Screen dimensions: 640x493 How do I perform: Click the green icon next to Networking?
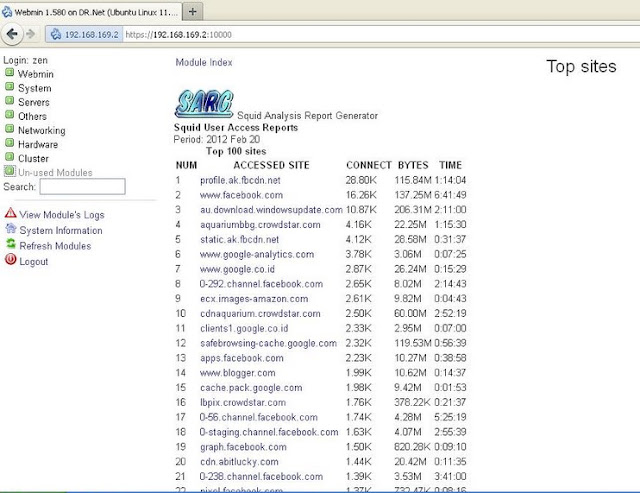[9, 129]
